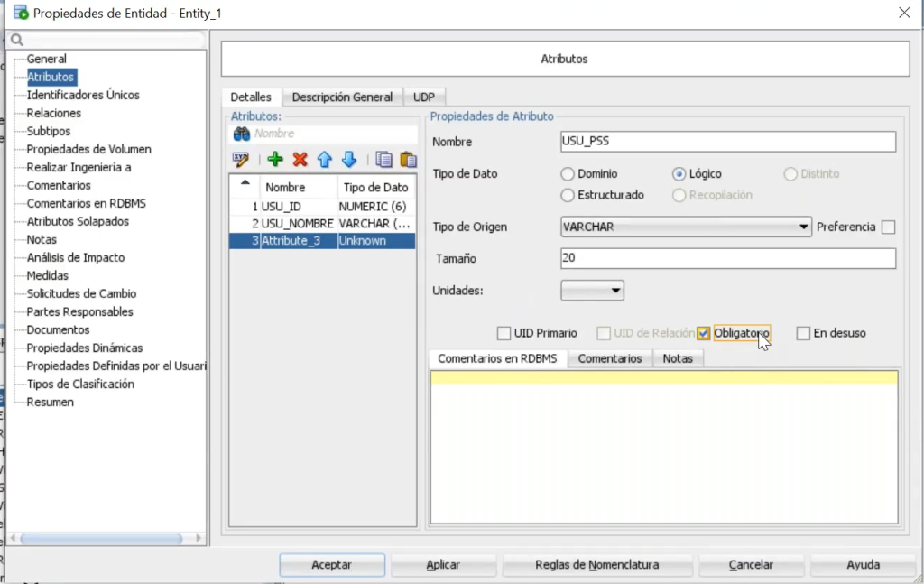Select the Estructurado radio button
This screenshot has width=924, height=584.
click(x=568, y=195)
